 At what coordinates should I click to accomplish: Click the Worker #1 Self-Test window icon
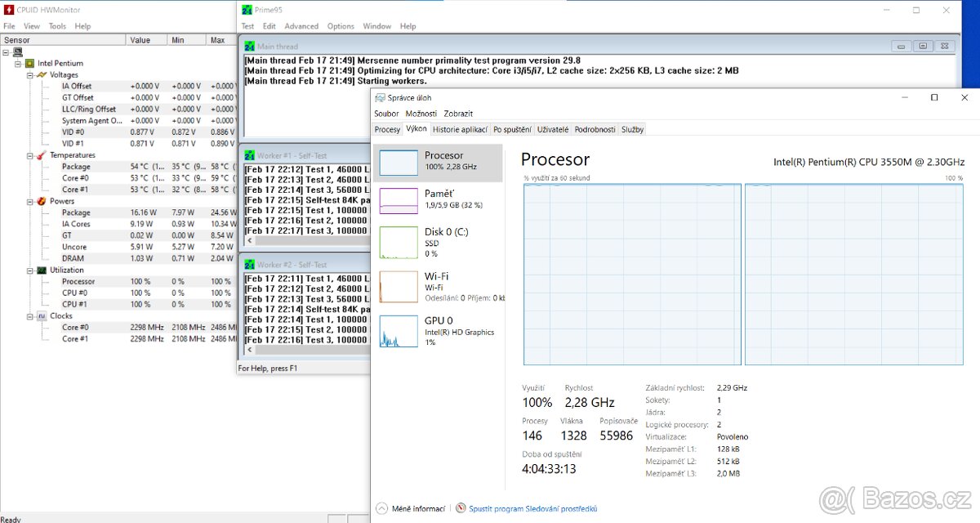pyautogui.click(x=249, y=154)
